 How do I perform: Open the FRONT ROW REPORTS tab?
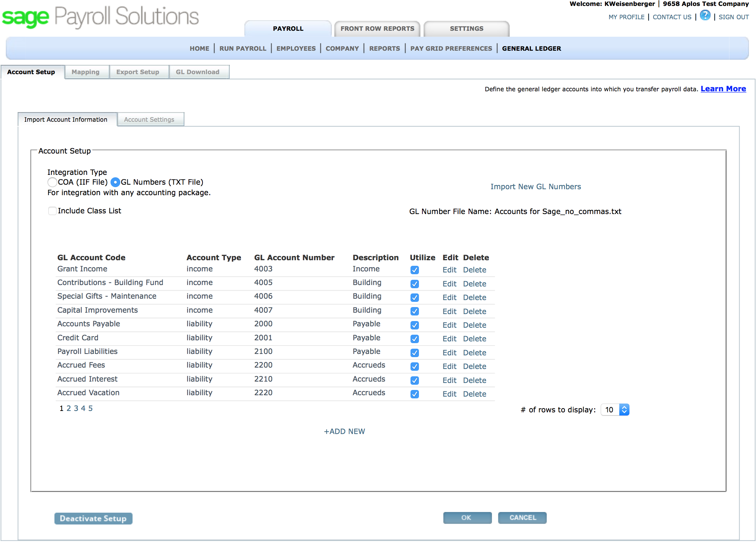tap(377, 29)
